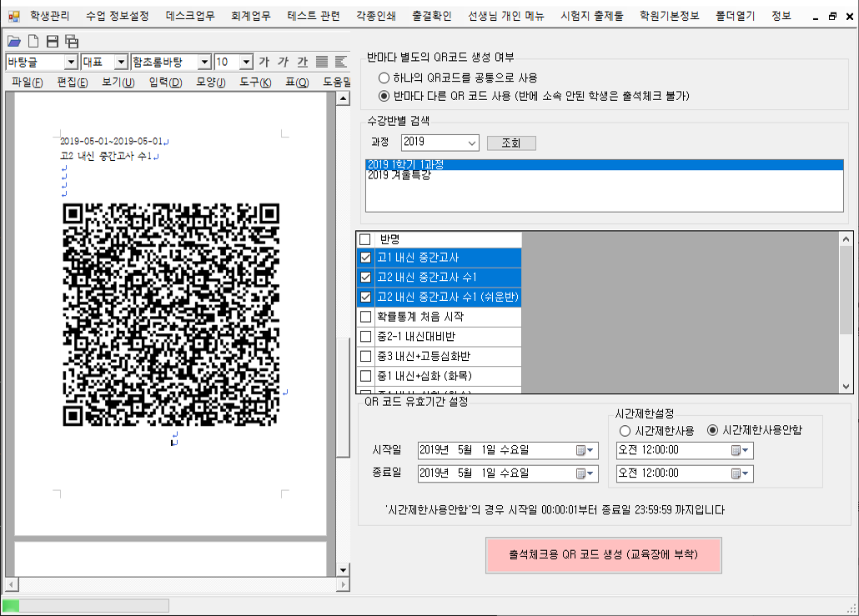Screen dimensions: 859x616
Task: Expand the 종료일 date picker dropdown
Action: tap(590, 473)
